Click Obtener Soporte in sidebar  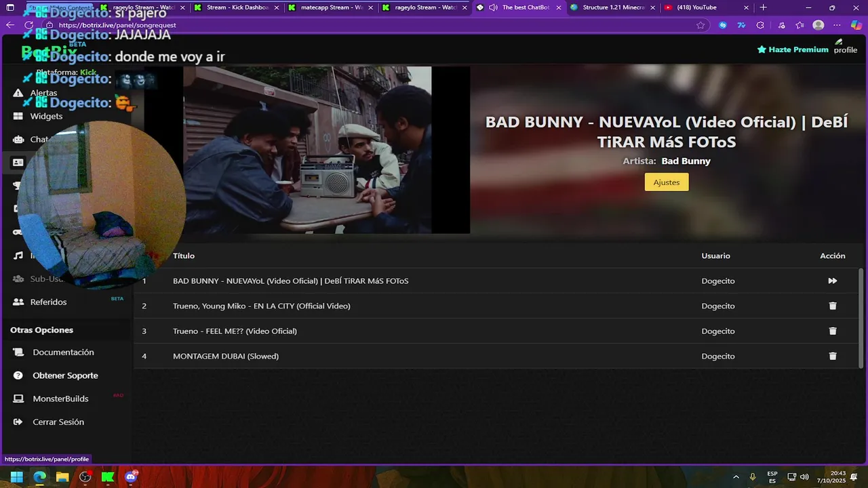65,375
